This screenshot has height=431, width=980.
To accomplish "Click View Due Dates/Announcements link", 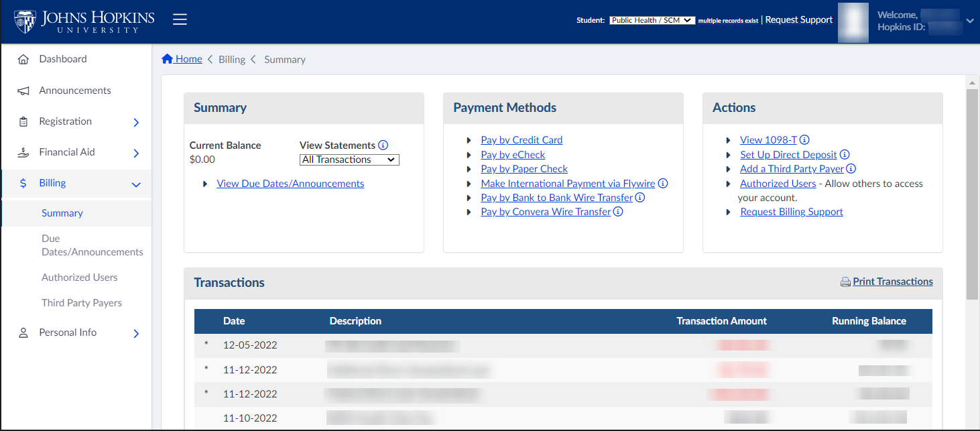I will 290,183.
